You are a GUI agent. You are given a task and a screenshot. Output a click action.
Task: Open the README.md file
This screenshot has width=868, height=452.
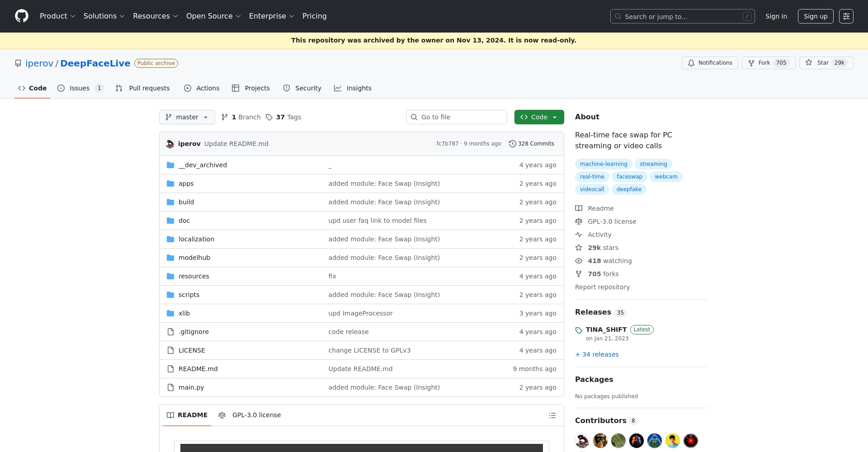[198, 369]
